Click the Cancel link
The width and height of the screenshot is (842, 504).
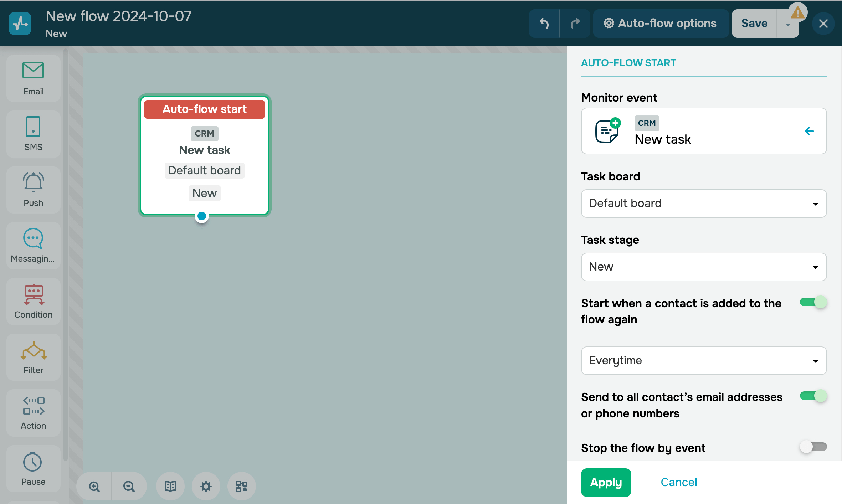pyautogui.click(x=678, y=482)
